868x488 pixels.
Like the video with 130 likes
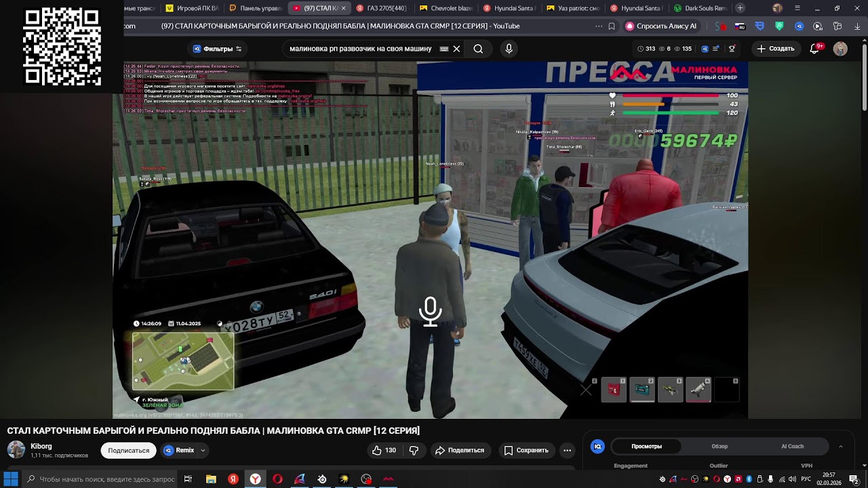pyautogui.click(x=384, y=450)
